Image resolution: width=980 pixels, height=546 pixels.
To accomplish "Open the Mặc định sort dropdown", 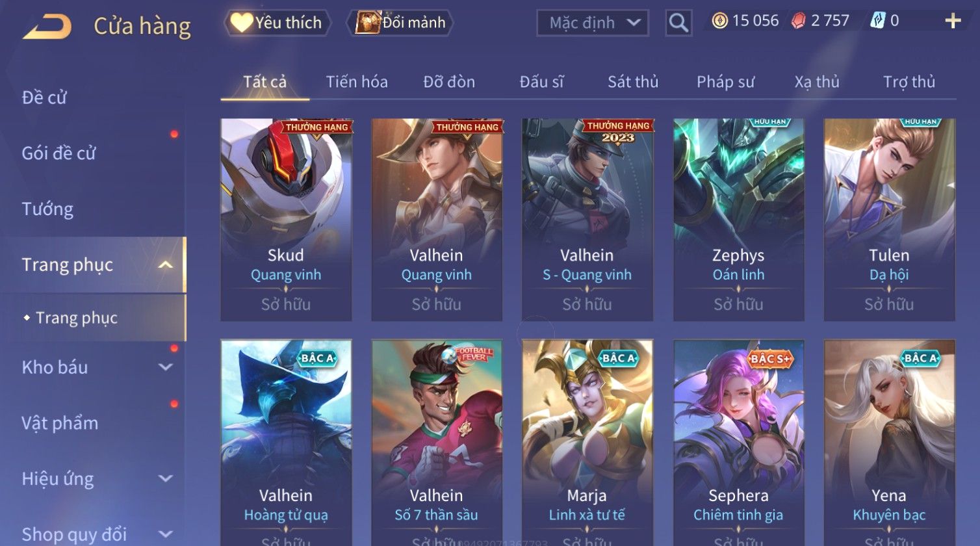I will pyautogui.click(x=593, y=23).
